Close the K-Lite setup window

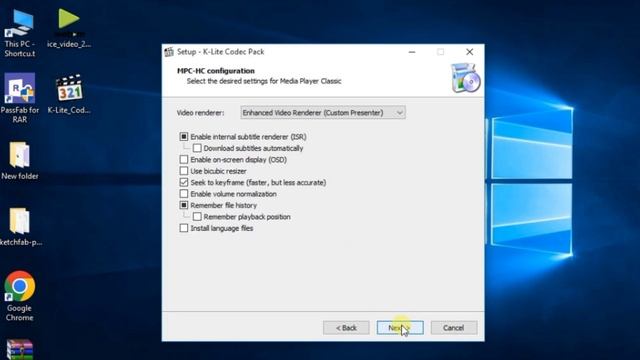point(469,52)
